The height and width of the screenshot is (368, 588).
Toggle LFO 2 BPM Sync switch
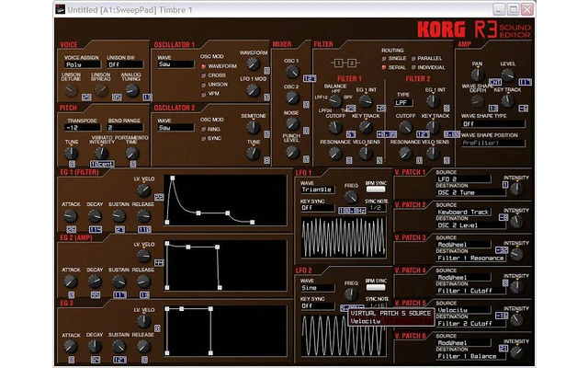click(376, 288)
